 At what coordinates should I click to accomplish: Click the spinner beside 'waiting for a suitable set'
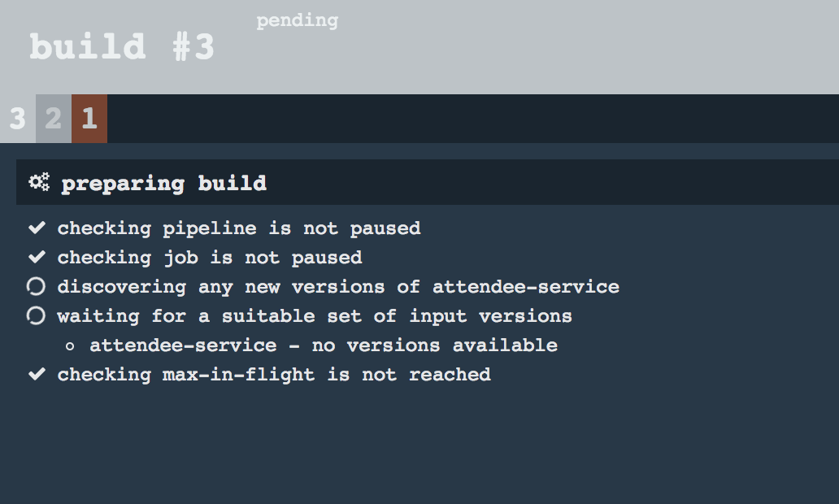36,315
